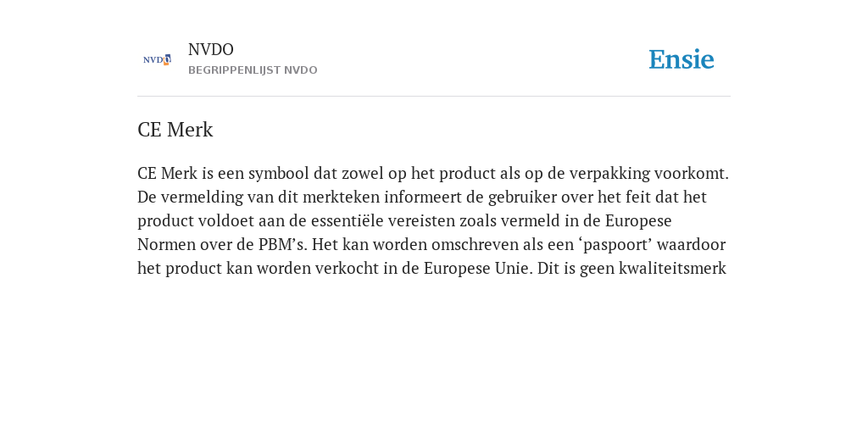Click 'Europese' at the end of the third line

tap(638, 221)
